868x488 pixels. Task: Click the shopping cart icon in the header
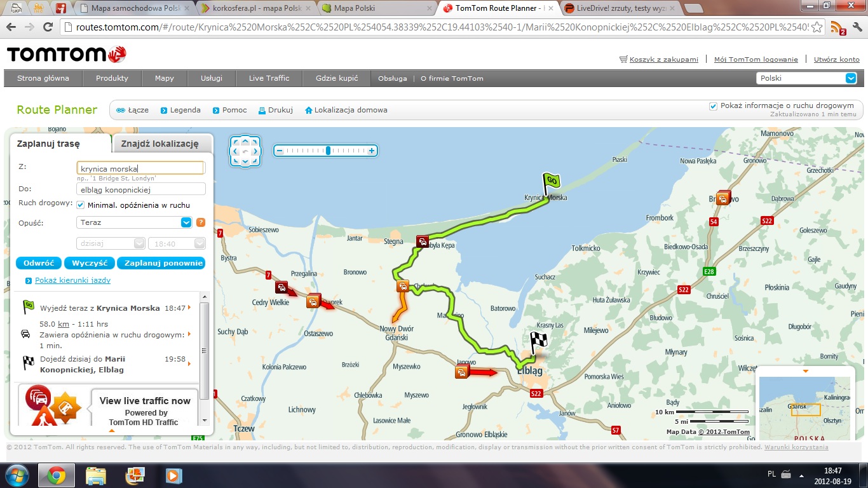pyautogui.click(x=623, y=59)
